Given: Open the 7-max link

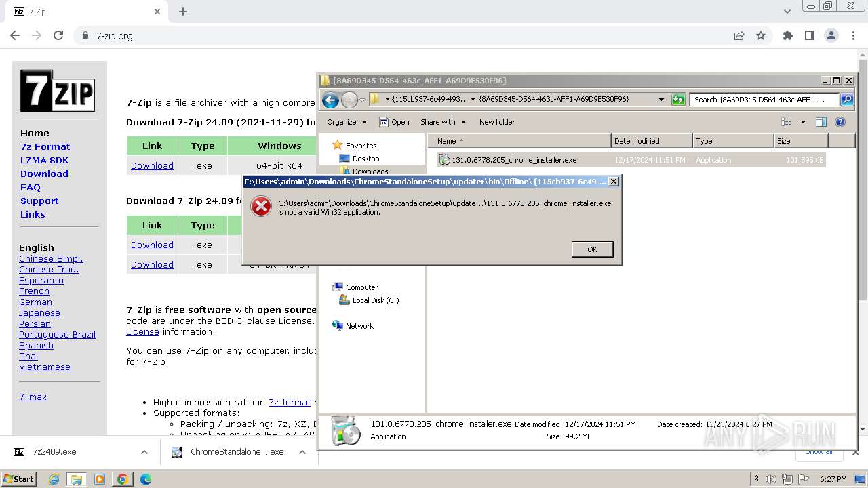Looking at the screenshot, I should (33, 396).
